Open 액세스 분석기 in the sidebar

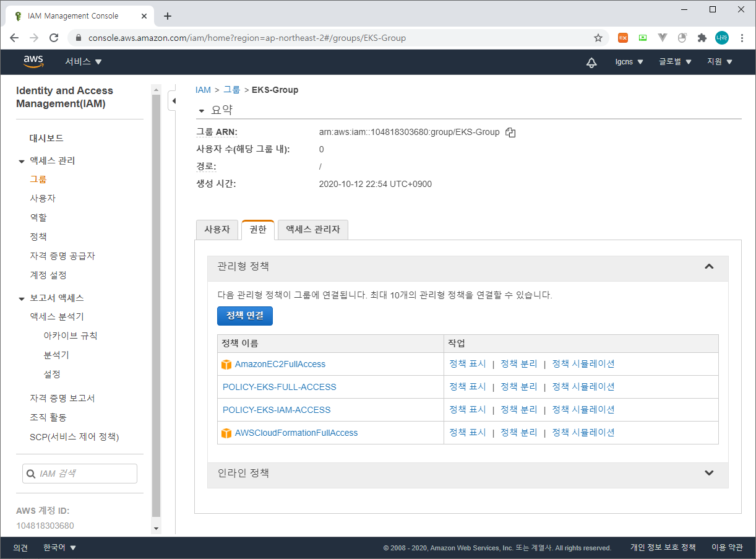[x=57, y=316]
